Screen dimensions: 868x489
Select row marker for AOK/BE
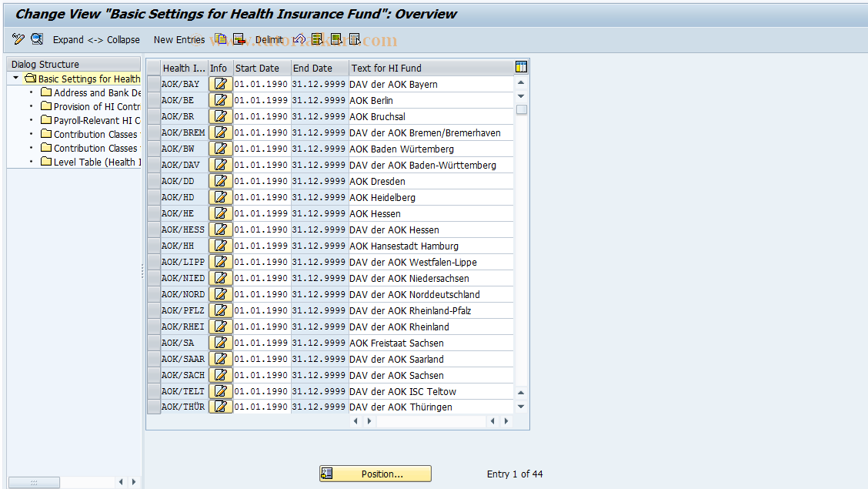coord(154,100)
